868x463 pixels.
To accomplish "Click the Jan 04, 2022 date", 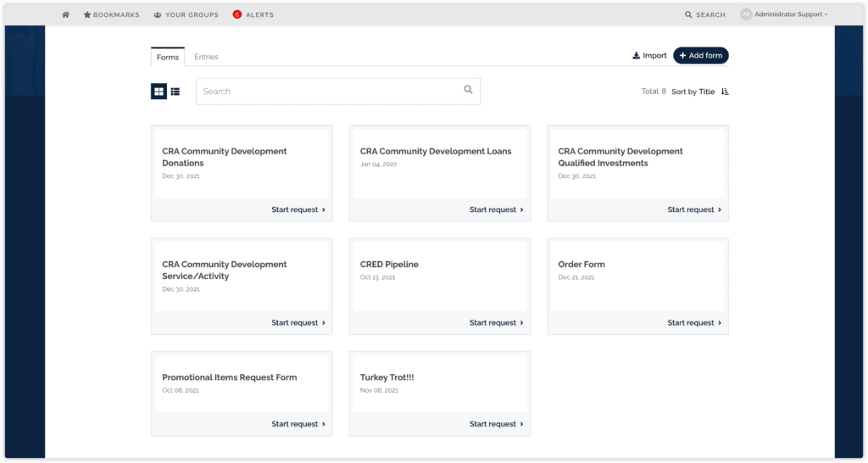I will 378,165.
